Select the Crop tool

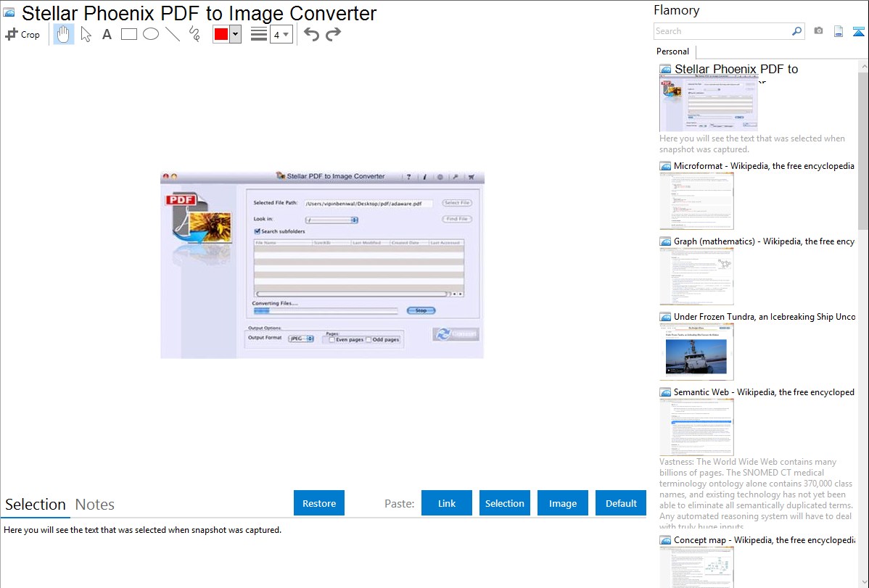[22, 34]
